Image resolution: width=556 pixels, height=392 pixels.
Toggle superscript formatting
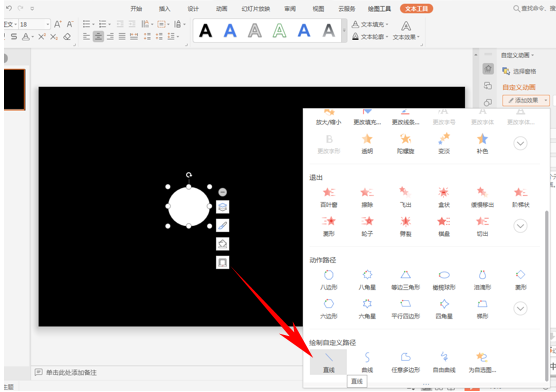tap(42, 36)
